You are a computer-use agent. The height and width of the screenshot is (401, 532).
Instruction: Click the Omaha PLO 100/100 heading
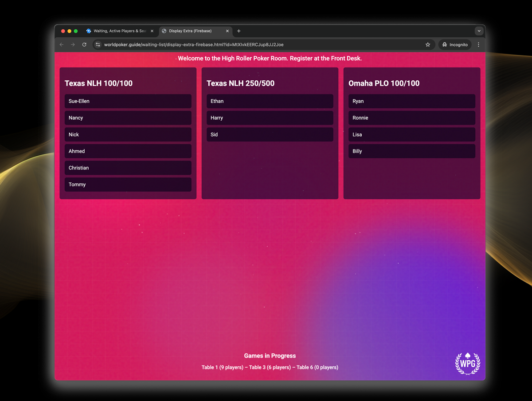click(384, 83)
